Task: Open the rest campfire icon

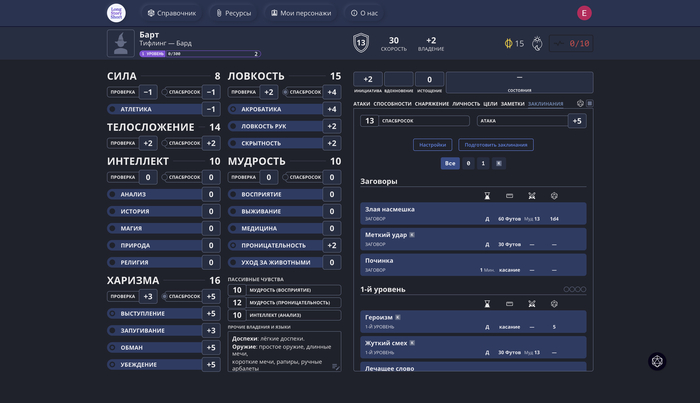Action: pyautogui.click(x=537, y=43)
